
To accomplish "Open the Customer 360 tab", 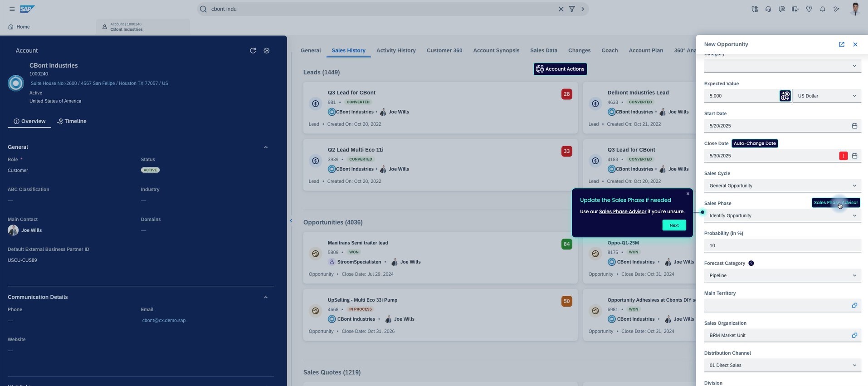I will pos(444,50).
